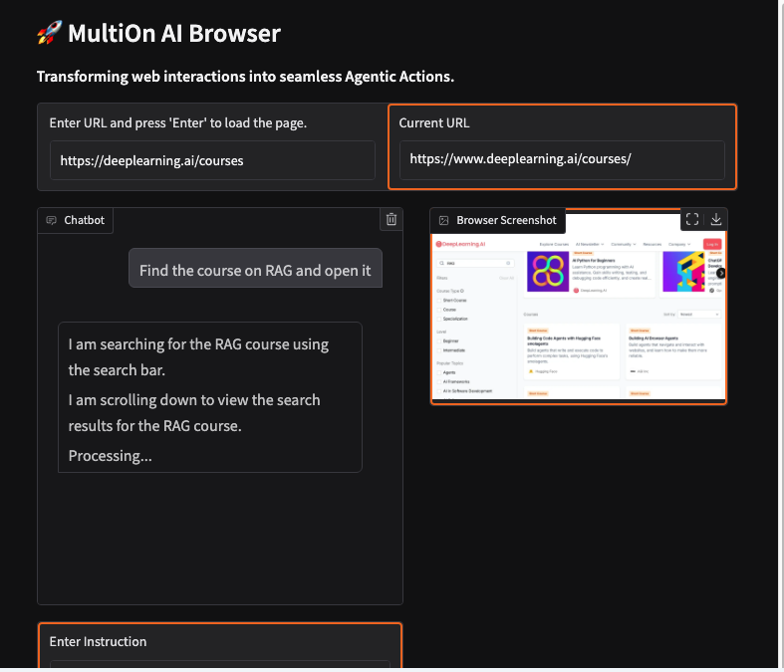Tick the Beginner level checkbox in the screenshot
The width and height of the screenshot is (784, 672).
pos(439,341)
